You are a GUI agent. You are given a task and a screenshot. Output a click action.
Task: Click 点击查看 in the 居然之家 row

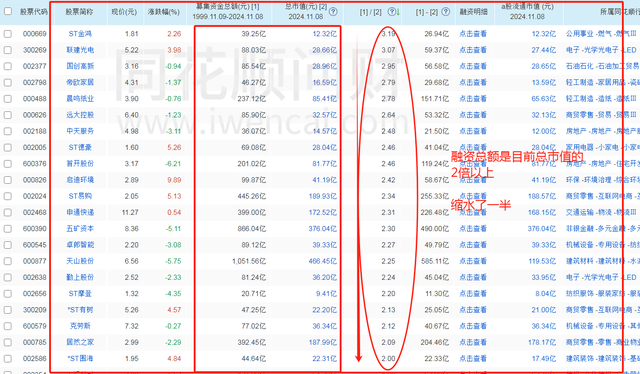tap(473, 342)
